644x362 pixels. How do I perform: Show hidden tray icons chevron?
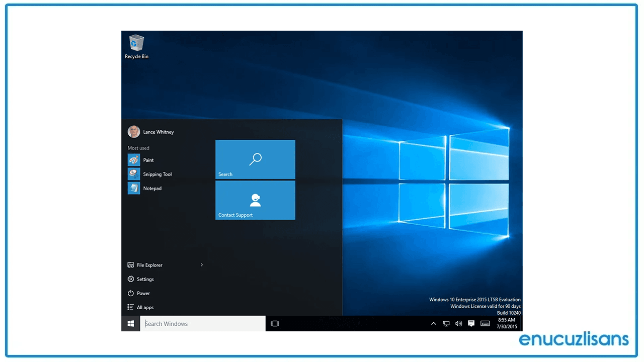pos(434,323)
